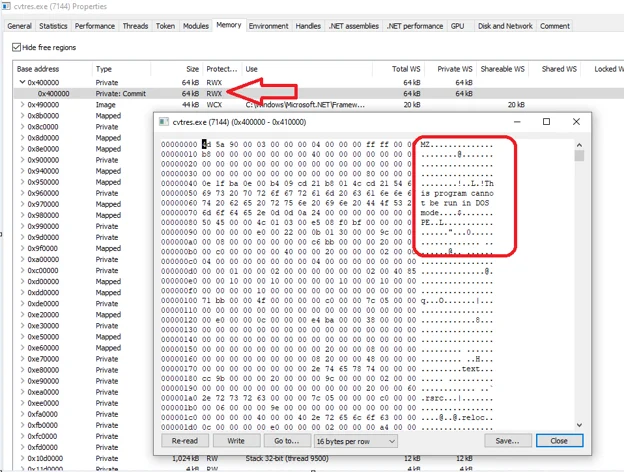This screenshot has height=472, width=624.
Task: Open the Modules tab
Action: tap(195, 26)
